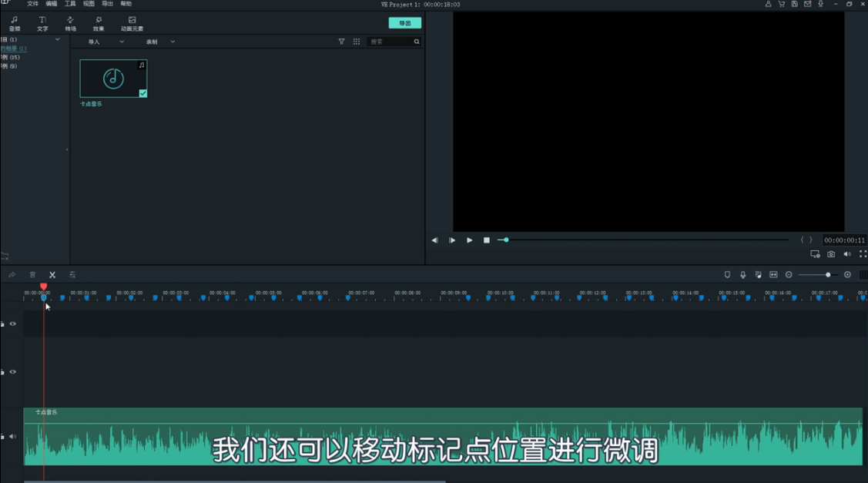Viewport: 868px width, 483px height.
Task: Collapse the media bin list with its chevron
Action: pos(56,38)
